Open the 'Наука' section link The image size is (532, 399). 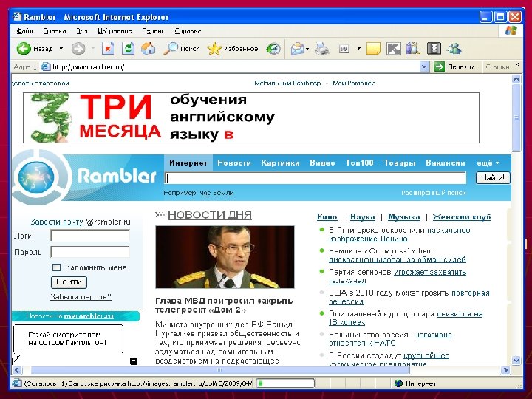[x=362, y=217]
